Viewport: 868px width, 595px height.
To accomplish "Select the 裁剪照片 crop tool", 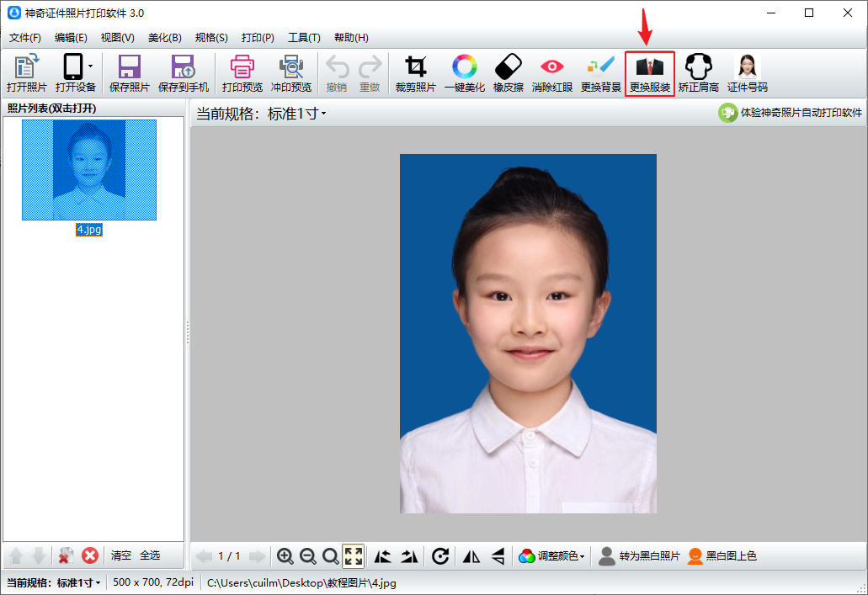I will [415, 74].
